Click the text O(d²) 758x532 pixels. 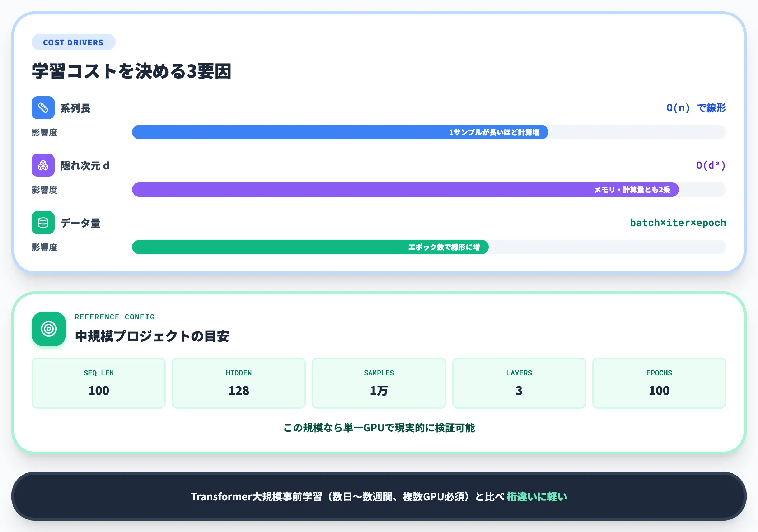coord(711,165)
